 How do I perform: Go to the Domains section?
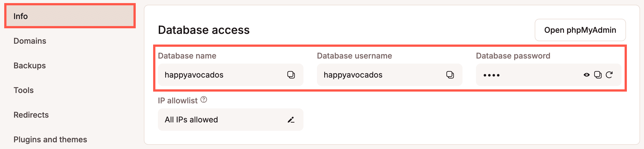(30, 41)
